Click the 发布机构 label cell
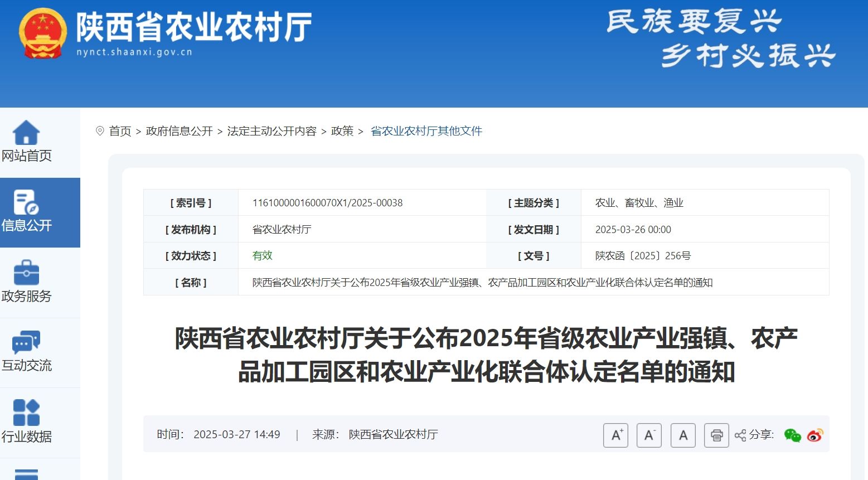Screen dimensions: 868x480 (191, 229)
